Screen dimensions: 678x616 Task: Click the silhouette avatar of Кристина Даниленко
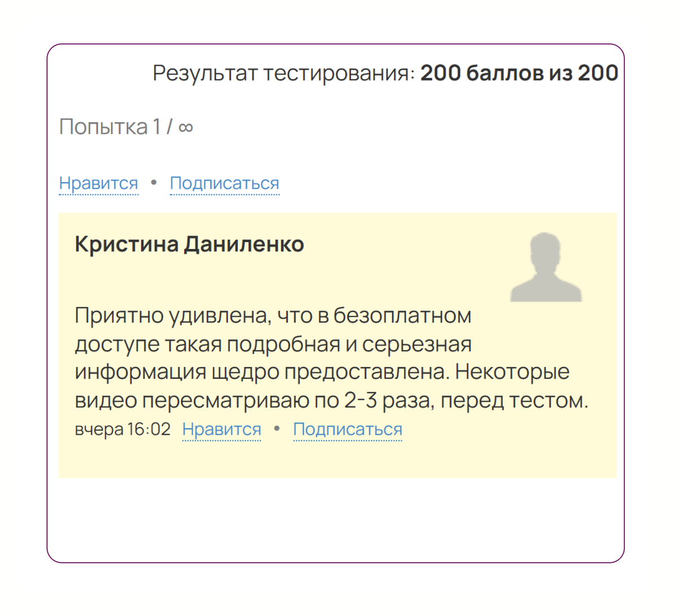pyautogui.click(x=546, y=268)
